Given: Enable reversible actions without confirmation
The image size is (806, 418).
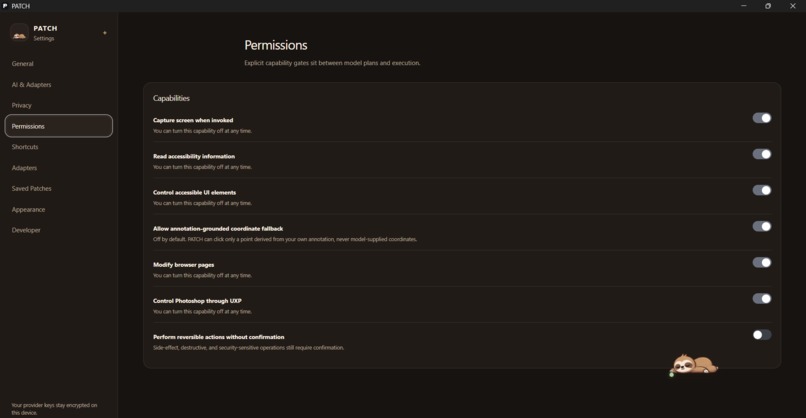Looking at the screenshot, I should tap(762, 335).
